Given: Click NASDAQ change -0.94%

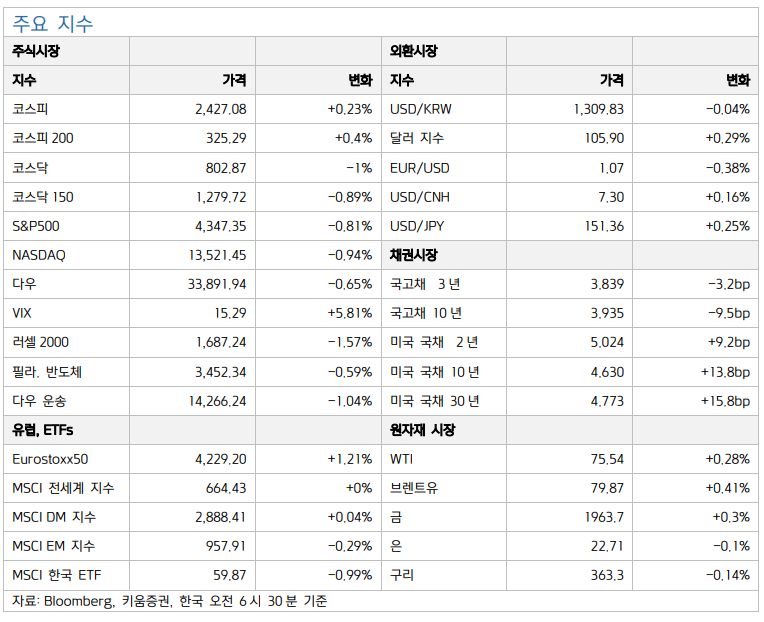Looking at the screenshot, I should click(350, 255).
